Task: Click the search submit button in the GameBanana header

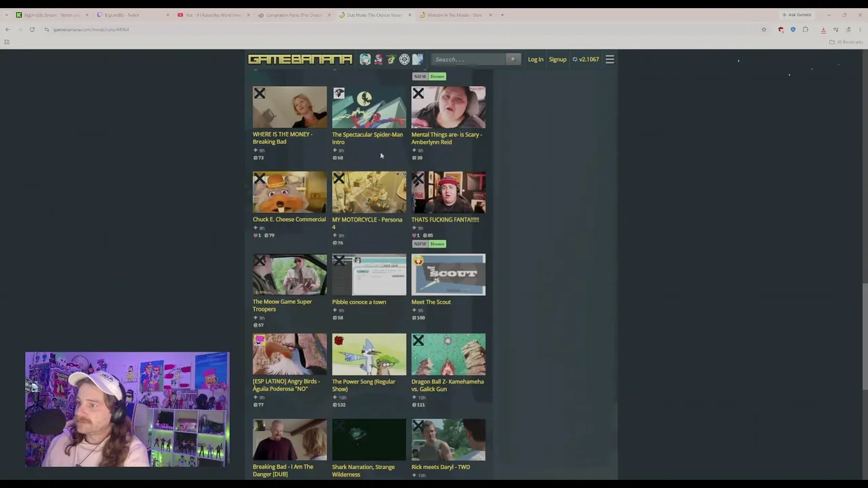Action: click(x=513, y=60)
